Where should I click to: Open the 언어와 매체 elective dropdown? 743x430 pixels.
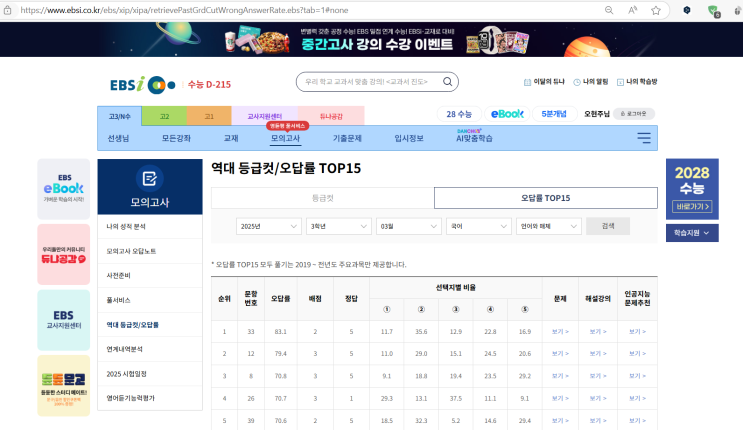click(549, 226)
